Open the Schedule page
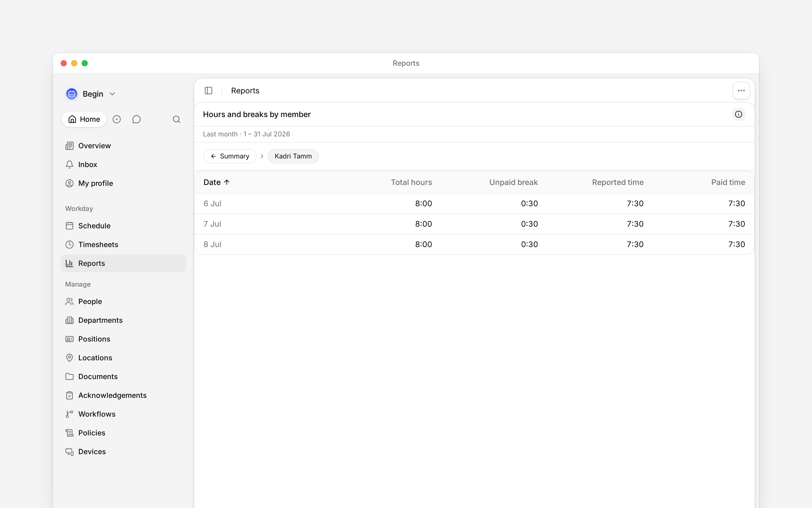The image size is (812, 508). [x=124, y=226]
